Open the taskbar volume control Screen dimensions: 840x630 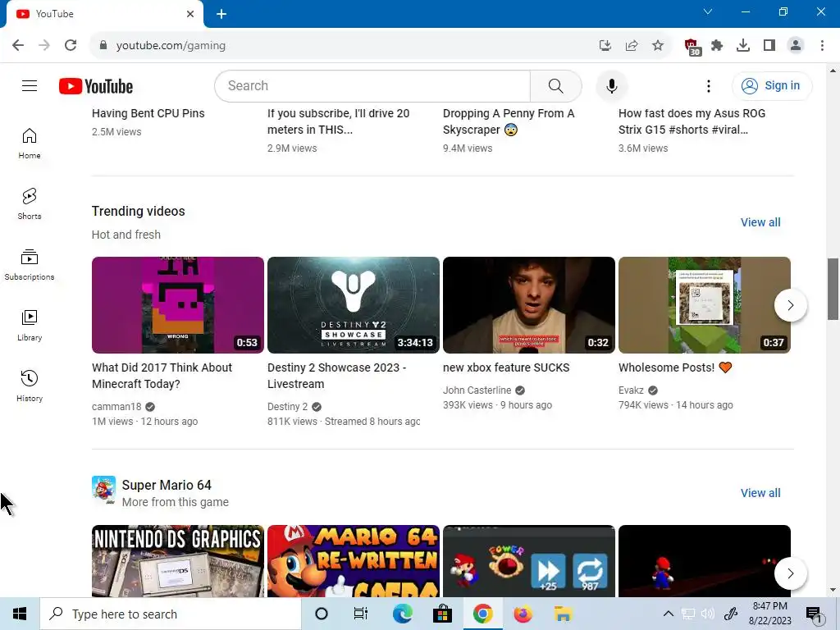tap(708, 614)
